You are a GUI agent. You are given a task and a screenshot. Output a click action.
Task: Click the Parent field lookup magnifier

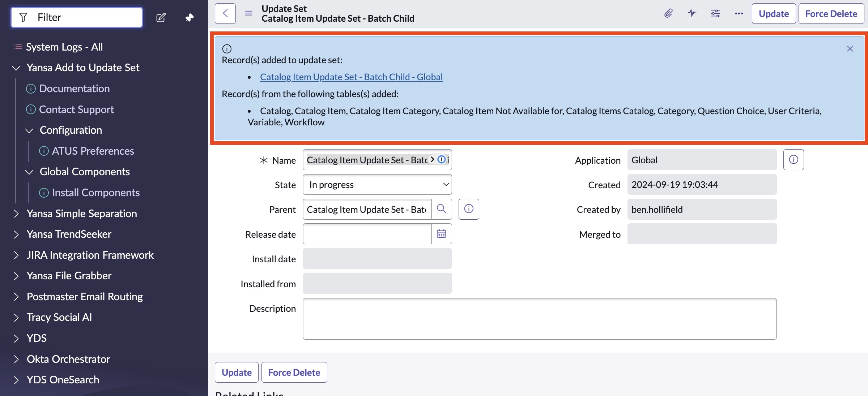(441, 209)
